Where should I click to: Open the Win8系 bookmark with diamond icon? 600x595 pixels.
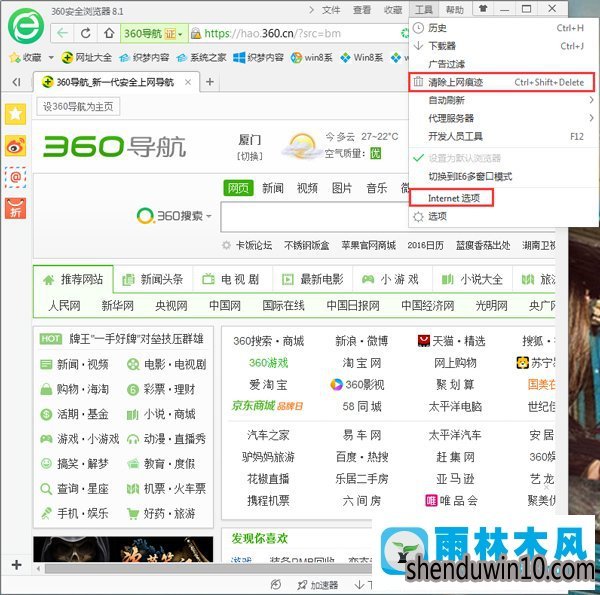(x=362, y=58)
